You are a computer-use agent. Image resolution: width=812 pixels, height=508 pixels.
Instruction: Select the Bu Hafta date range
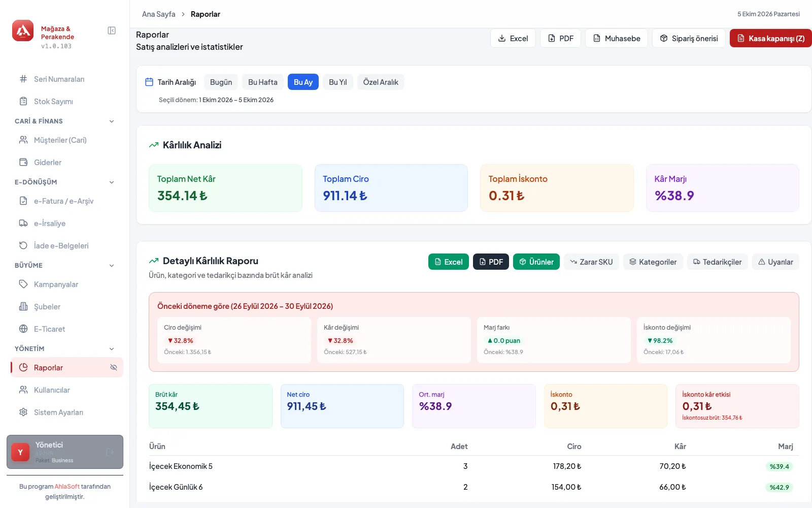coord(263,82)
